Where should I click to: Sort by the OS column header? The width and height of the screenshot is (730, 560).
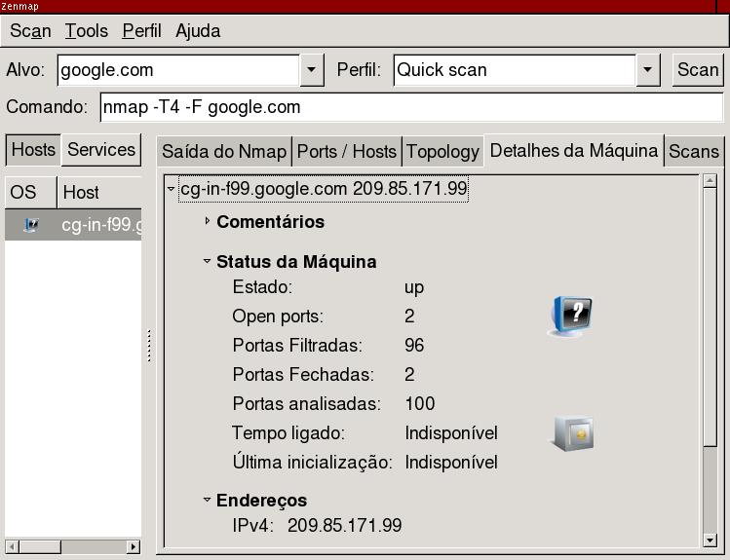click(31, 192)
